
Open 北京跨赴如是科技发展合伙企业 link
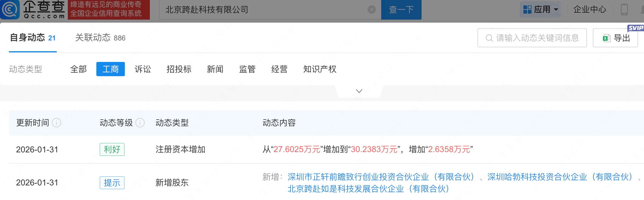click(x=368, y=189)
